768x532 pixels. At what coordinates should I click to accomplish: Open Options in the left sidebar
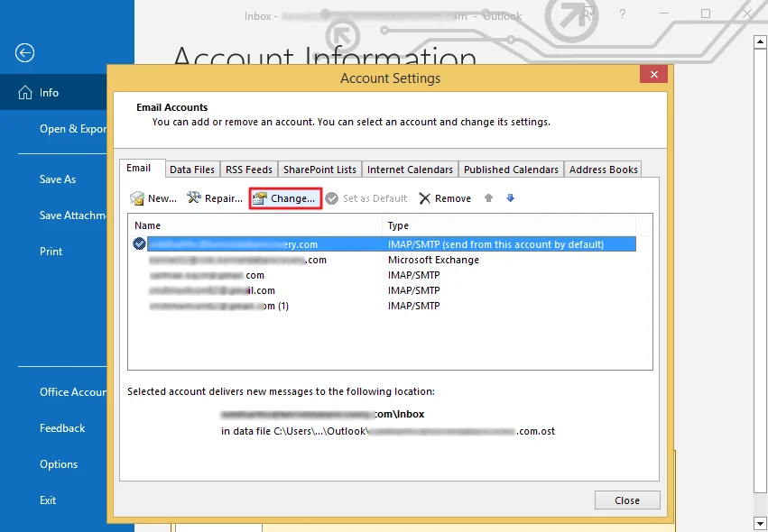(x=59, y=464)
